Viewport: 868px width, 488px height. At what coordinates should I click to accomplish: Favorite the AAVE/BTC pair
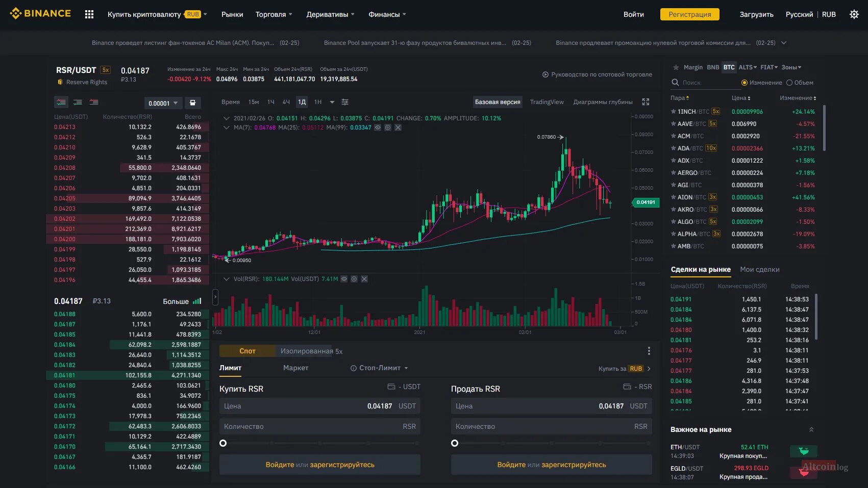(x=674, y=123)
